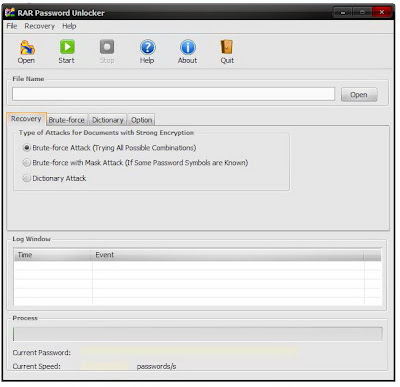Click inside the File Name input field
Viewport: 400px width, 387px height.
click(x=173, y=94)
